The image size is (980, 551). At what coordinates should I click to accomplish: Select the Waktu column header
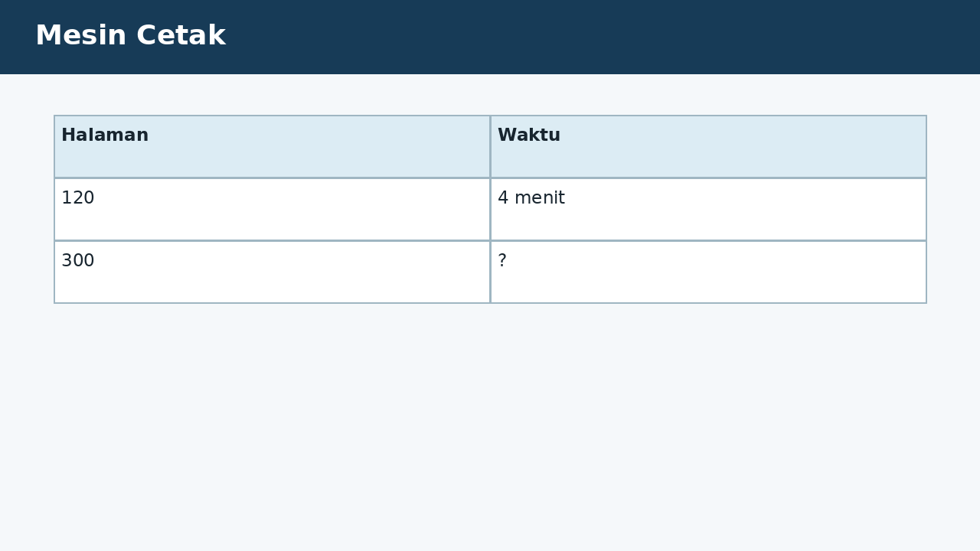(708, 146)
